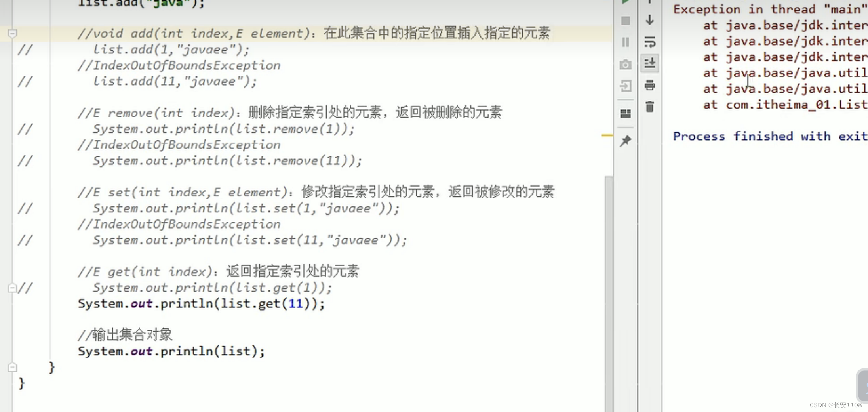
Task: Click the line System.out.println(list);
Action: pyautogui.click(x=171, y=351)
